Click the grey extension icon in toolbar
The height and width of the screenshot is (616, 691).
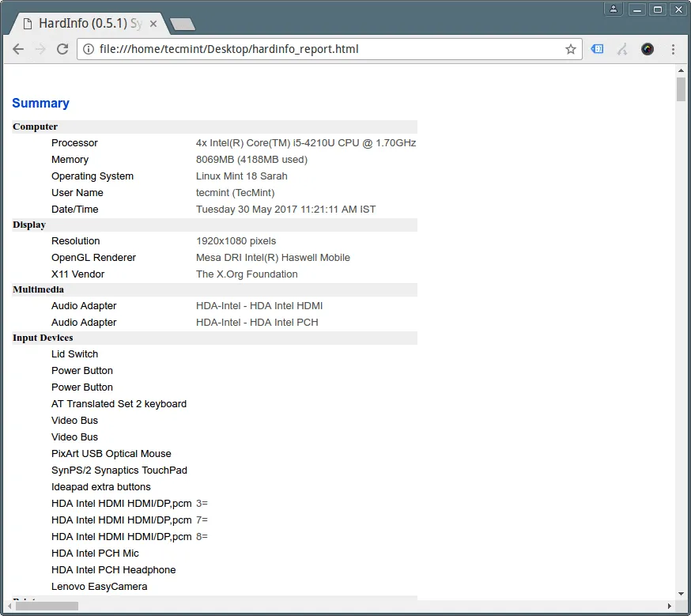pyautogui.click(x=622, y=49)
